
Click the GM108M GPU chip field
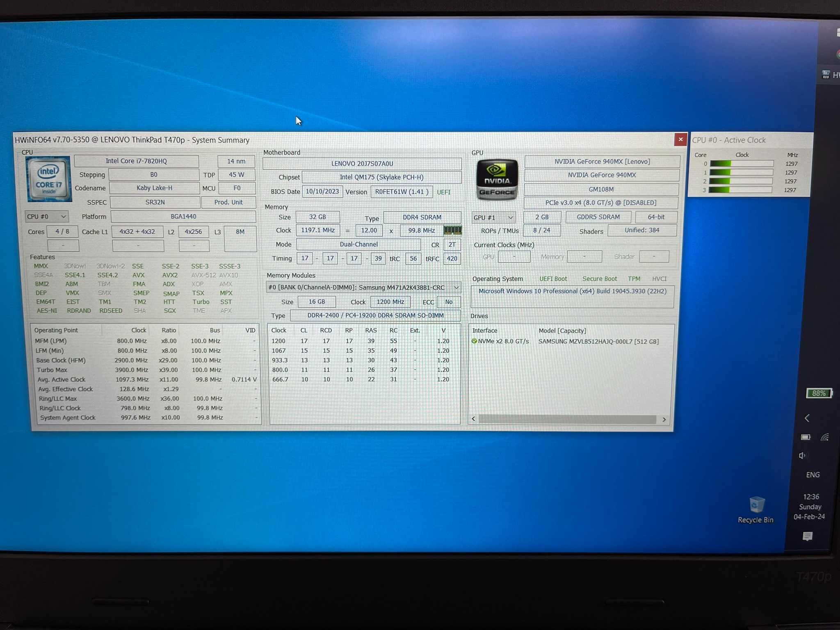click(x=601, y=189)
